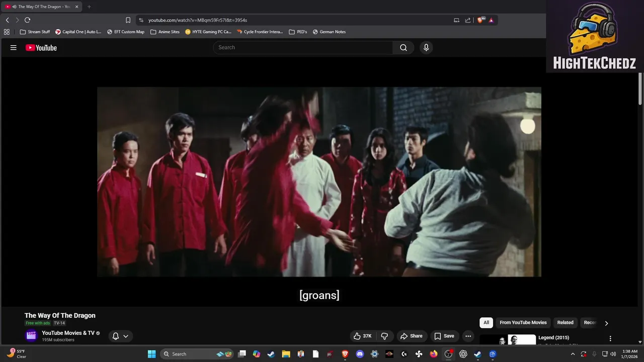644x362 pixels.
Task: Select the Related filter chip
Action: click(x=565, y=323)
